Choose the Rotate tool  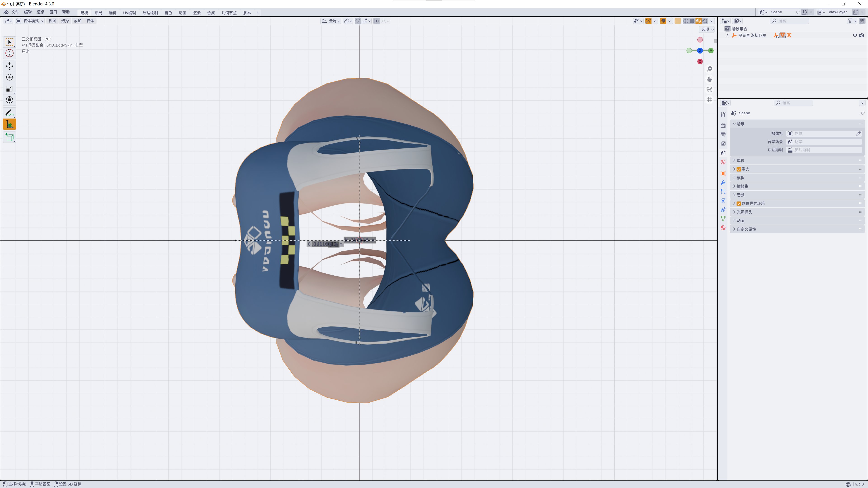(9, 77)
